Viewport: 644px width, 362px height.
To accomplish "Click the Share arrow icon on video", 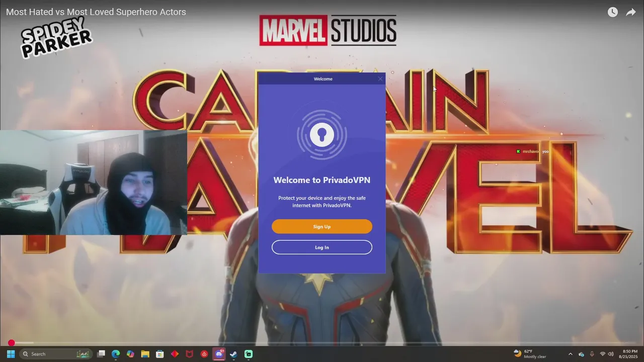I will (x=631, y=12).
